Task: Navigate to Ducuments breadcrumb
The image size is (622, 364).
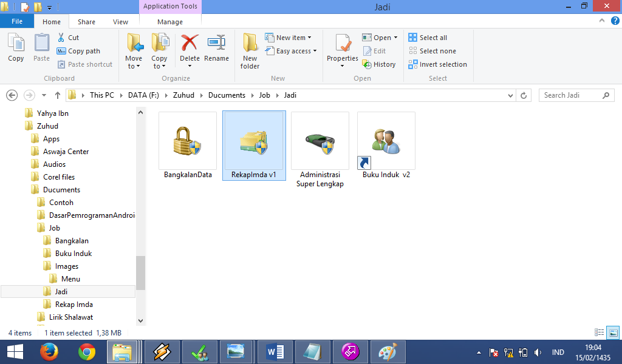Action: (x=227, y=95)
